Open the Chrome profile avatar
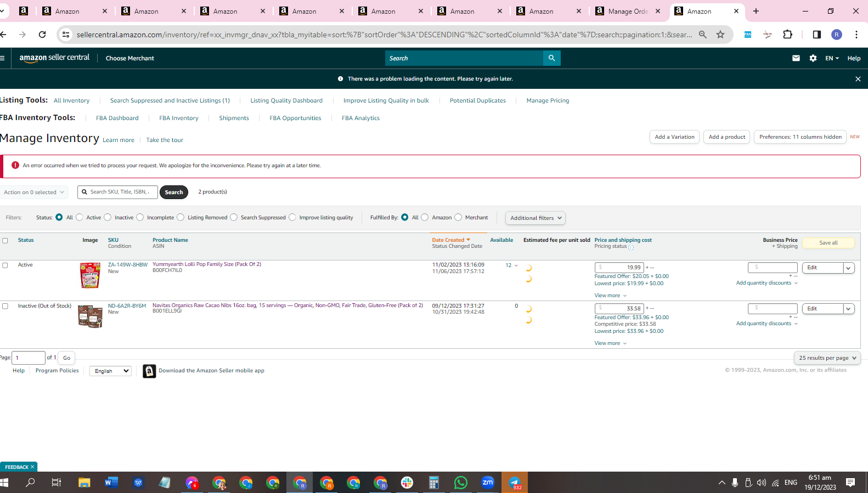868x493 pixels. (x=837, y=35)
